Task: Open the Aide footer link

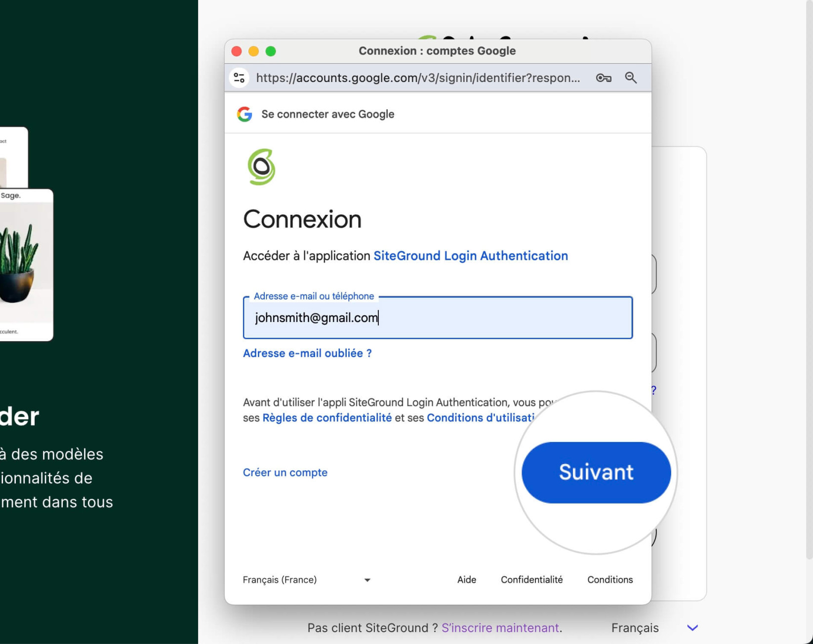Action: [467, 580]
